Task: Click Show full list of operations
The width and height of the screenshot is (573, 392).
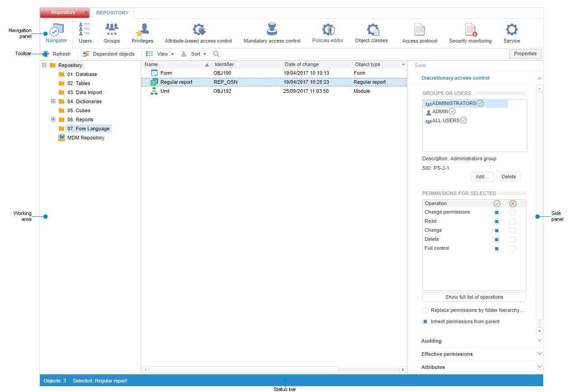Action: pos(474,297)
